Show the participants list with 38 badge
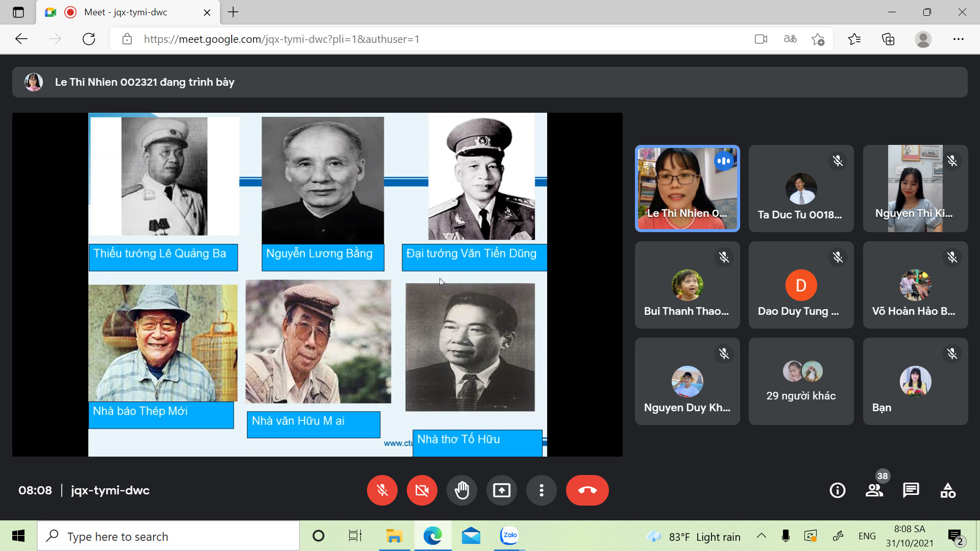 tap(874, 490)
